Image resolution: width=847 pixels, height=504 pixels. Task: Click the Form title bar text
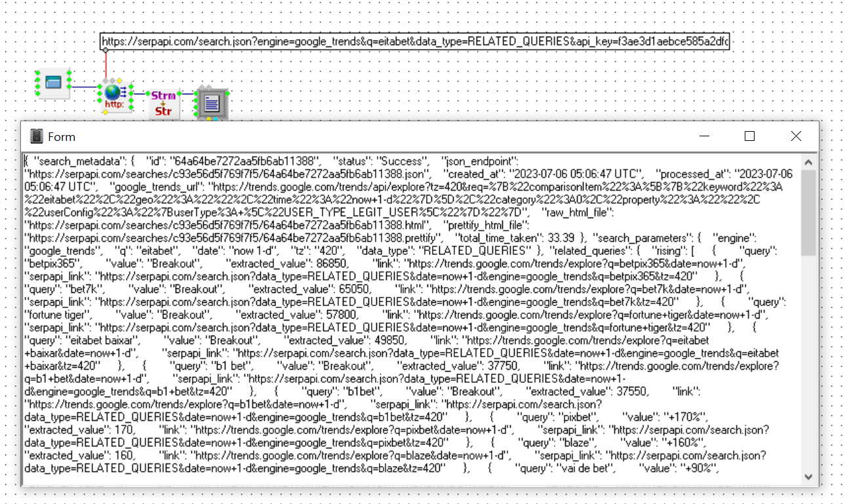coord(62,137)
